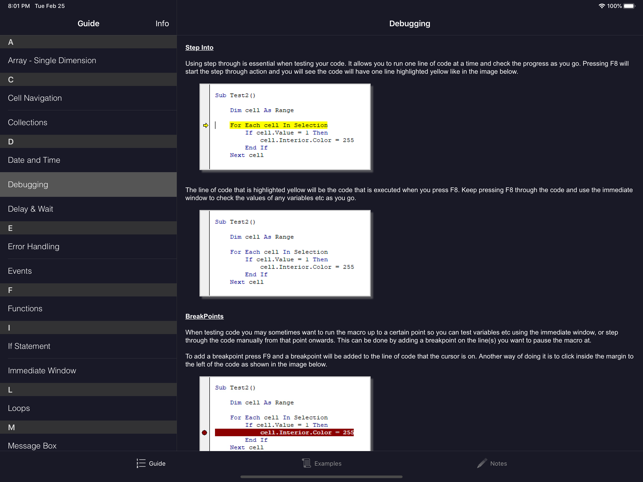Open the Date and Time topic
This screenshot has width=643, height=482.
coord(89,160)
